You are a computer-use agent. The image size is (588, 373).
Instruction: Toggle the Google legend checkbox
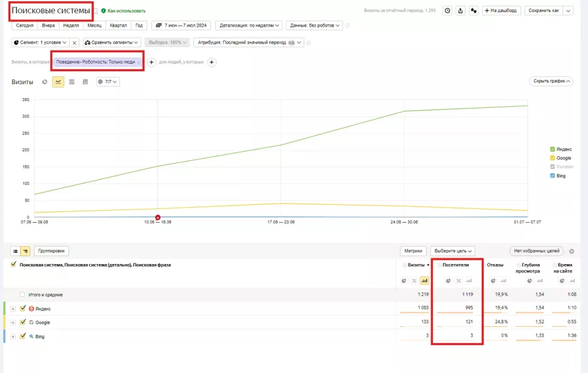tap(552, 158)
